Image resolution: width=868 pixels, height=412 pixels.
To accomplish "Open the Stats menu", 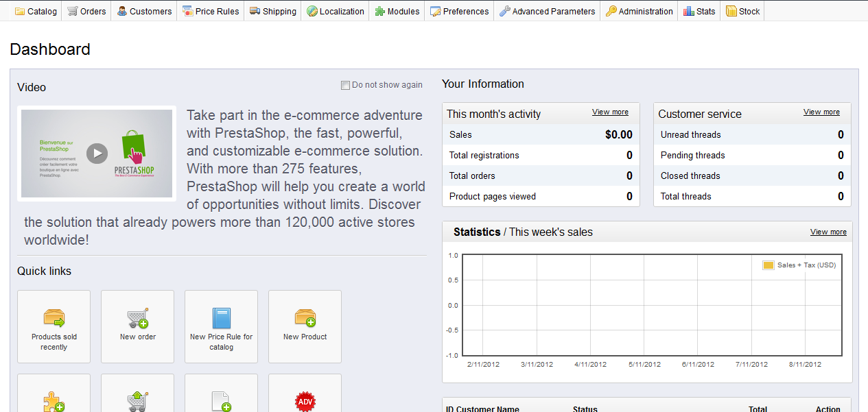I will [699, 11].
